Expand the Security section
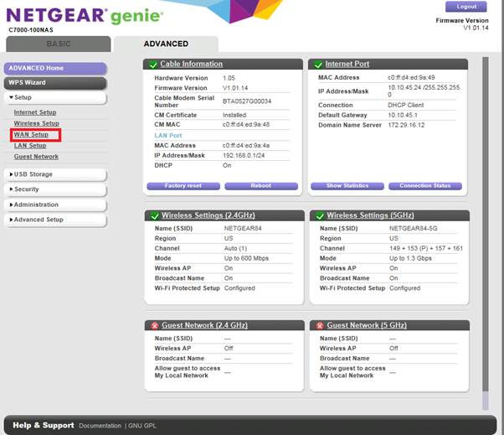Image resolution: width=504 pixels, height=435 pixels. tap(55, 189)
